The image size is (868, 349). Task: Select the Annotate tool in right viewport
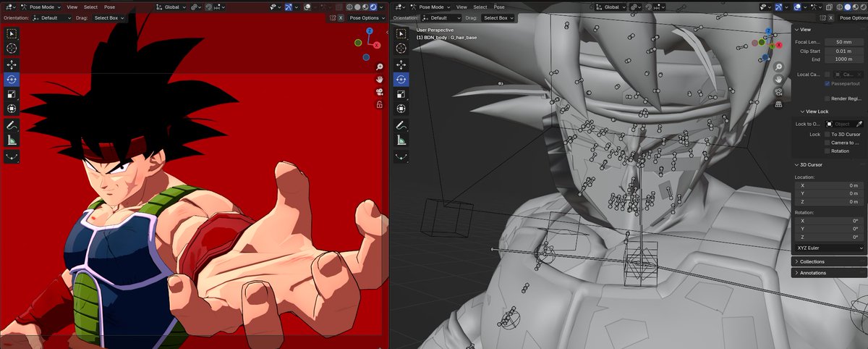[x=401, y=125]
